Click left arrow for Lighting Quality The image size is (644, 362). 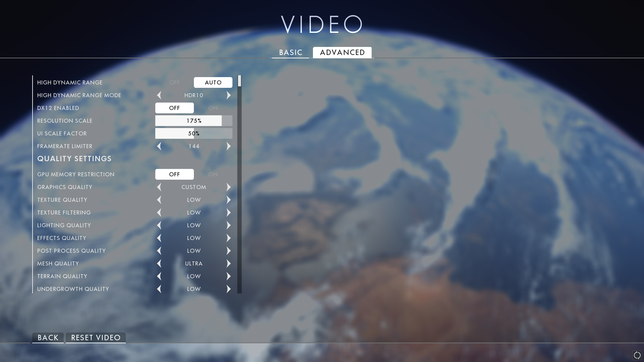click(x=159, y=225)
